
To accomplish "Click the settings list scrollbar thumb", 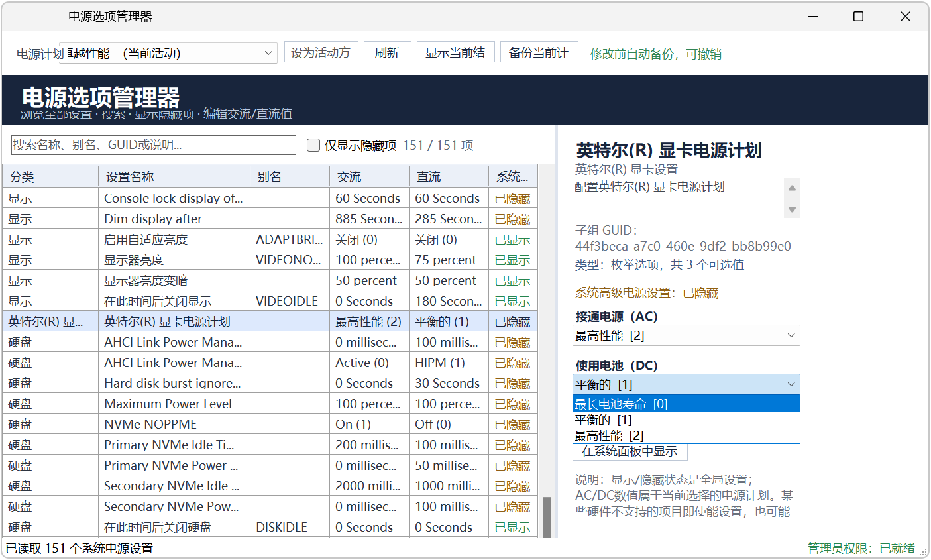I will click(x=547, y=517).
